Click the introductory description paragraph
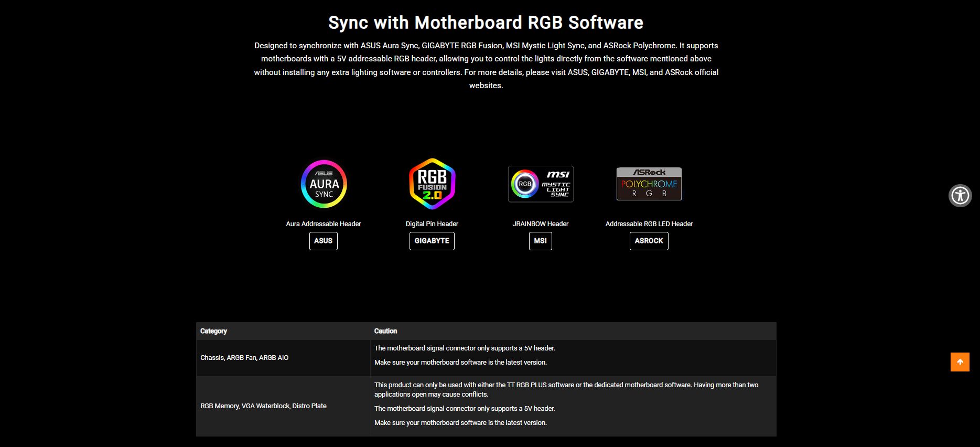980x447 pixels. [x=486, y=66]
